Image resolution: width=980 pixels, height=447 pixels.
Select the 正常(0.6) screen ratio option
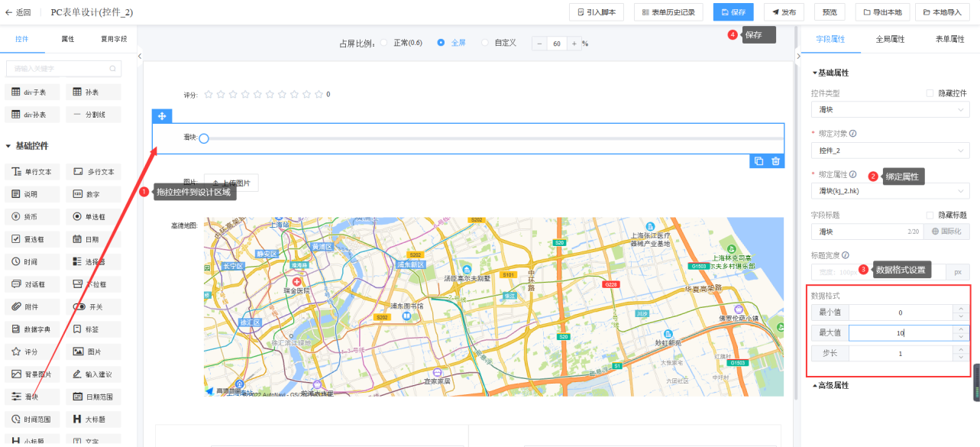click(x=384, y=43)
